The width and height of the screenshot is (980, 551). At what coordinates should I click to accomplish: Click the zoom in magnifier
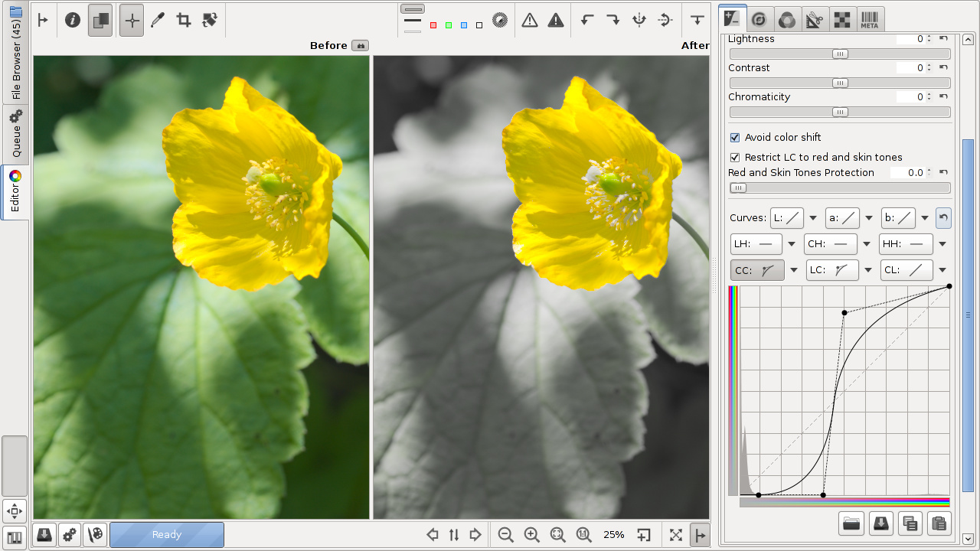tap(531, 535)
